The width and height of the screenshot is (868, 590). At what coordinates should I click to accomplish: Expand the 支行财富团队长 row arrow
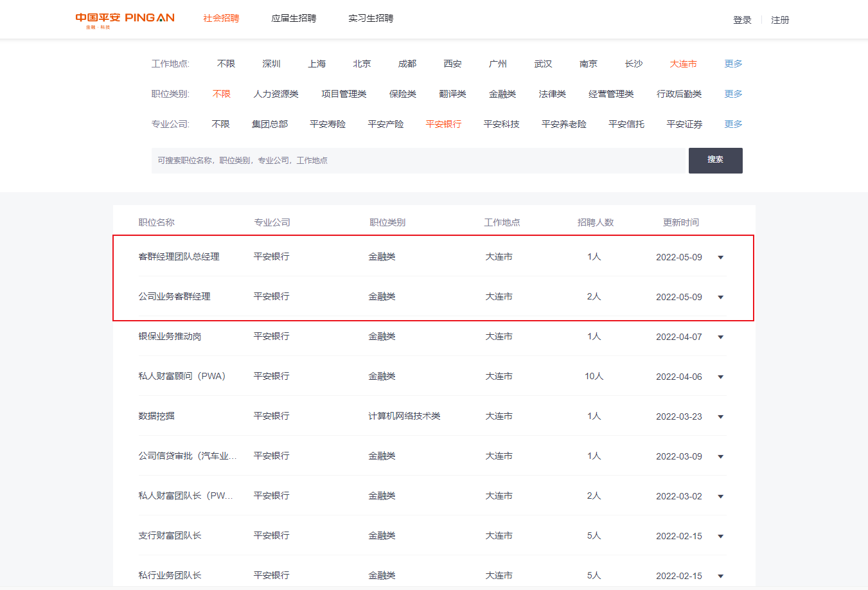coord(720,537)
